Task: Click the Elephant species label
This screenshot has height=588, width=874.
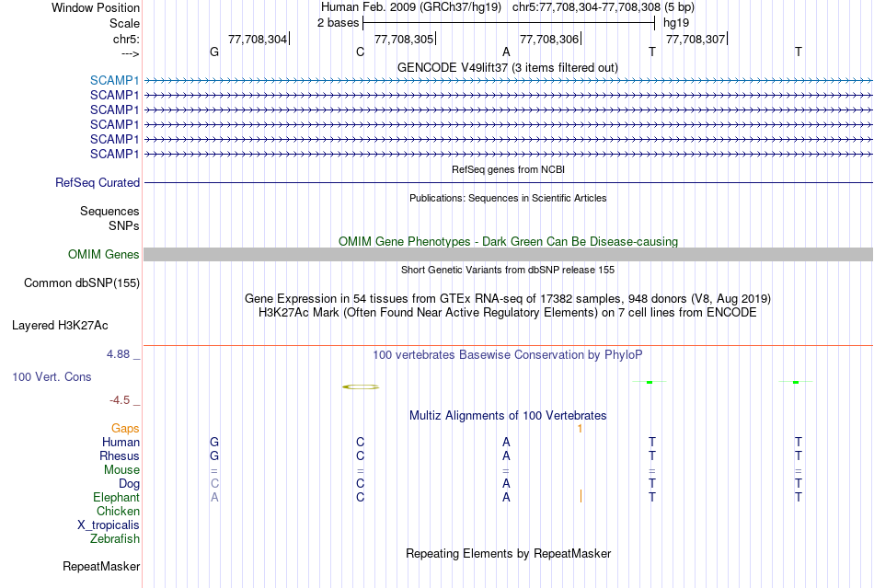Action: (116, 497)
